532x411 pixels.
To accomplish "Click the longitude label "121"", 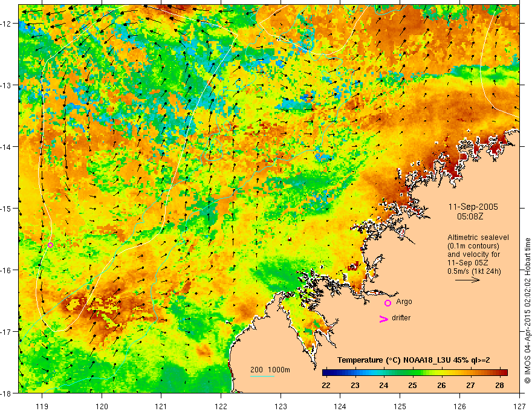I will point(161,406).
